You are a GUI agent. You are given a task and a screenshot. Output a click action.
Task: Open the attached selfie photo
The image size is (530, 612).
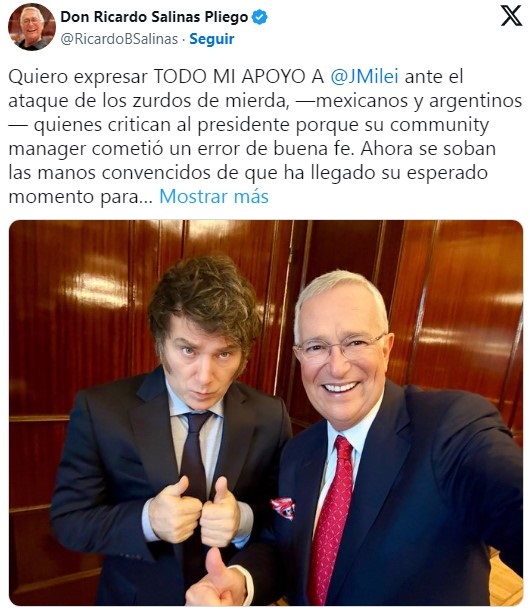pyautogui.click(x=266, y=413)
